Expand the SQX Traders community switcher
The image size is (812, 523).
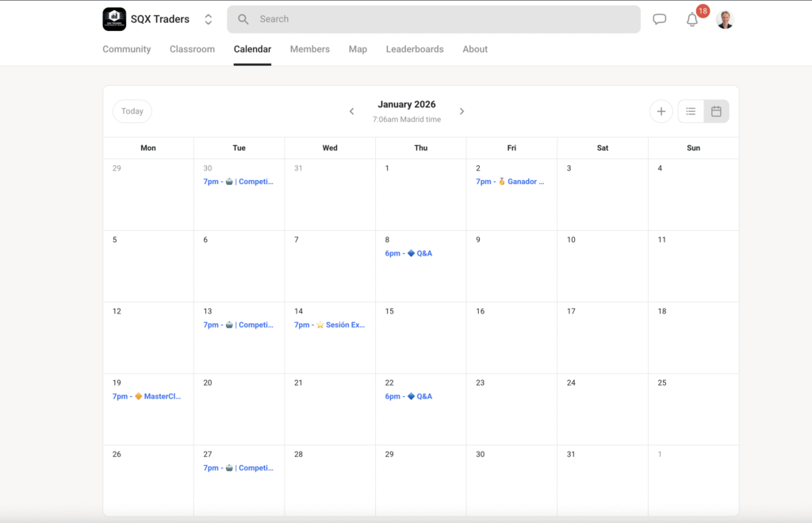pos(208,19)
